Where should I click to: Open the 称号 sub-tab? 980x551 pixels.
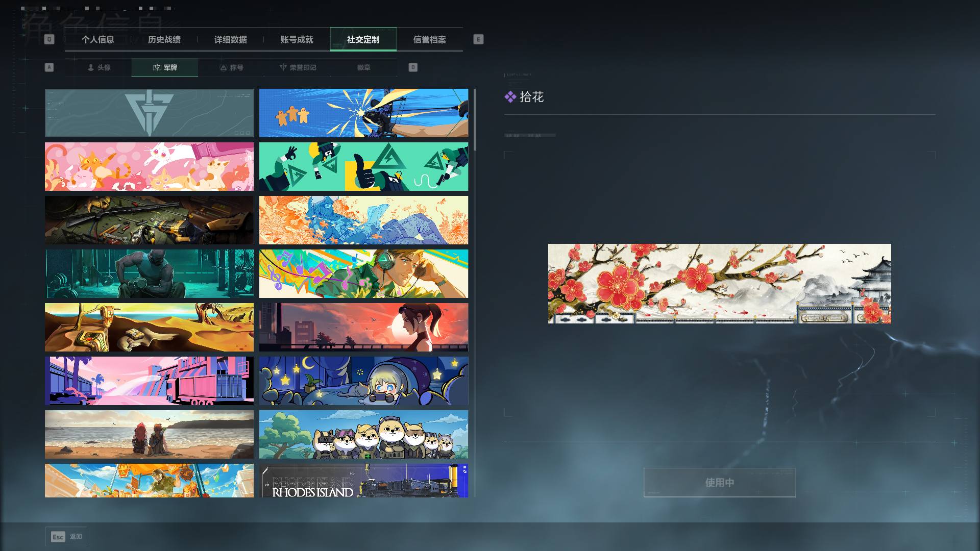(231, 67)
